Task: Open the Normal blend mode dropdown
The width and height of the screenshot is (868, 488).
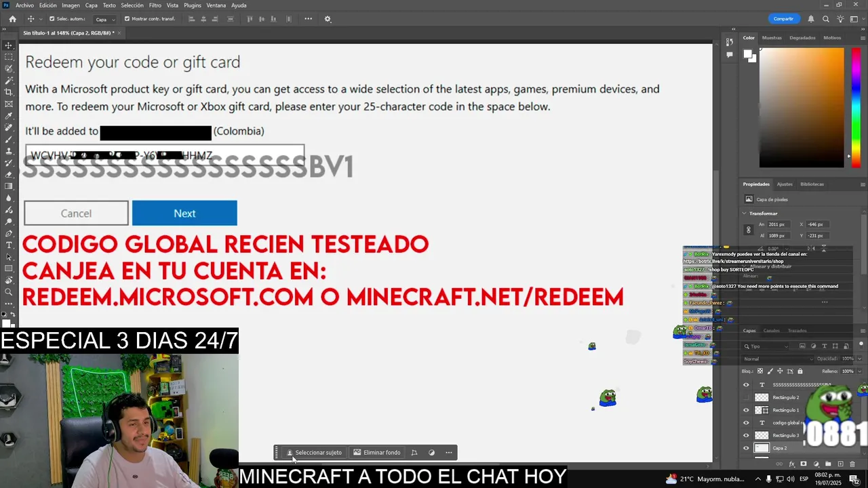Action: (778, 359)
